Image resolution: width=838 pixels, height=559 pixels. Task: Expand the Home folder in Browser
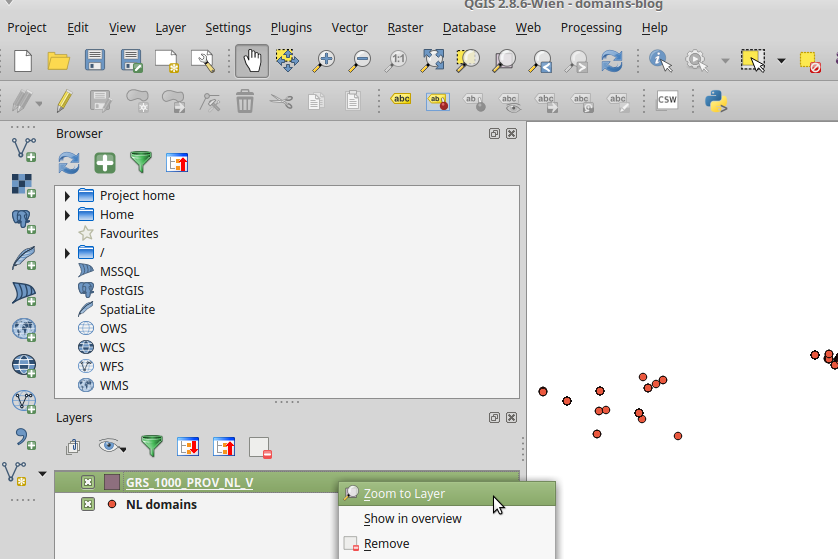click(x=67, y=215)
